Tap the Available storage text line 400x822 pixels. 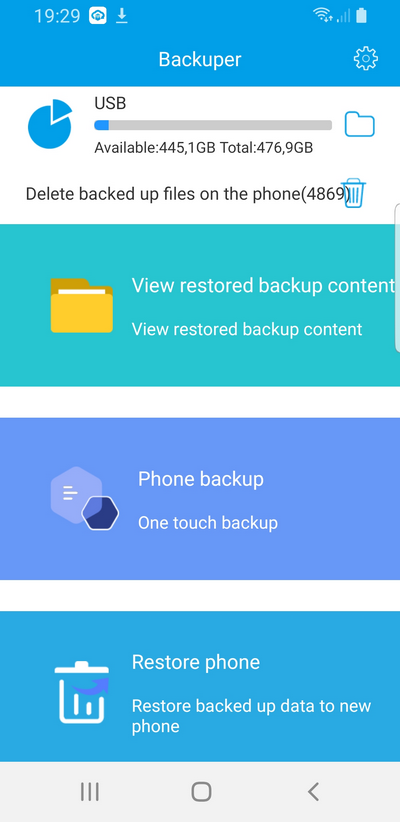coord(203,148)
